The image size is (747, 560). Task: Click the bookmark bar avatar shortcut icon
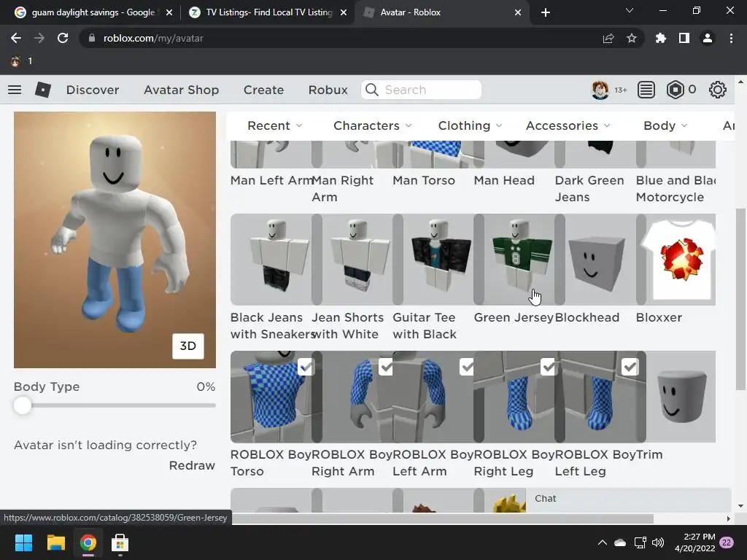click(16, 61)
